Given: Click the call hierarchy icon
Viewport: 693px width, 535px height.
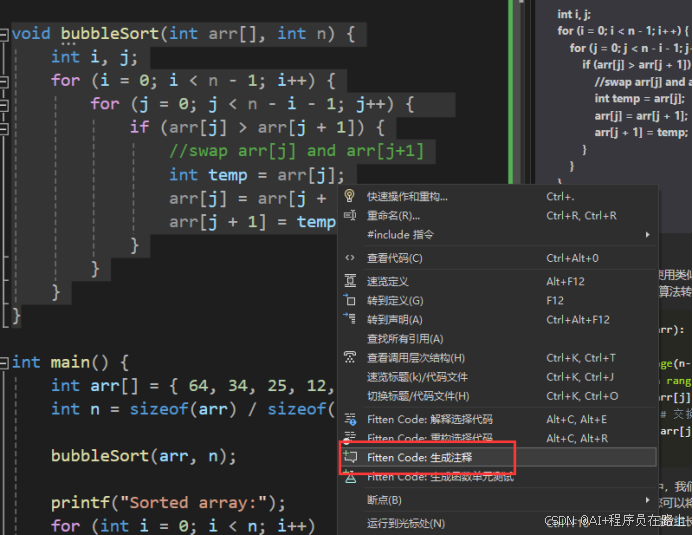Looking at the screenshot, I should coord(350,357).
